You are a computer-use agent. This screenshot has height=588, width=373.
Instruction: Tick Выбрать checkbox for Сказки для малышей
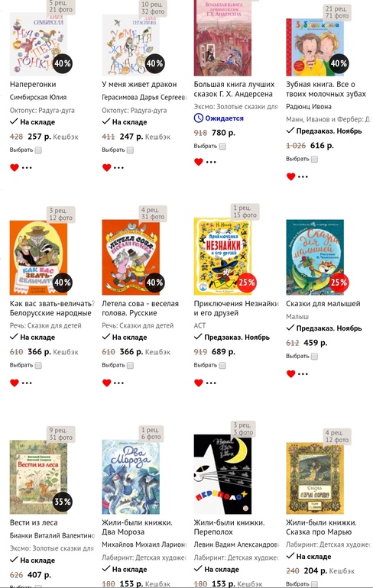click(x=314, y=357)
